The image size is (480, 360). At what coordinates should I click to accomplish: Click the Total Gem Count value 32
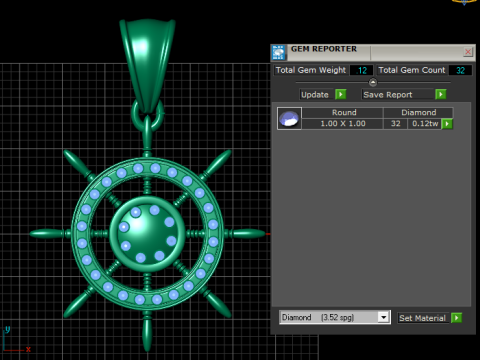click(460, 70)
